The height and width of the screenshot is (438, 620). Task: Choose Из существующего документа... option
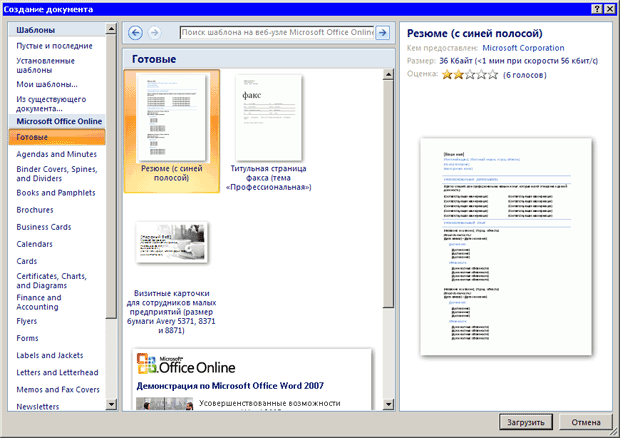[x=51, y=104]
